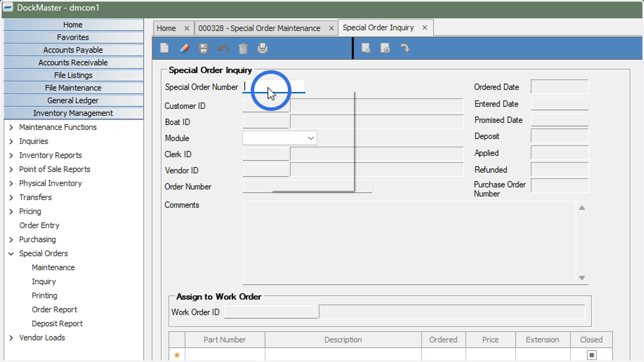This screenshot has width=644, height=362.
Task: Click the new row star marker in grid
Action: (x=177, y=355)
